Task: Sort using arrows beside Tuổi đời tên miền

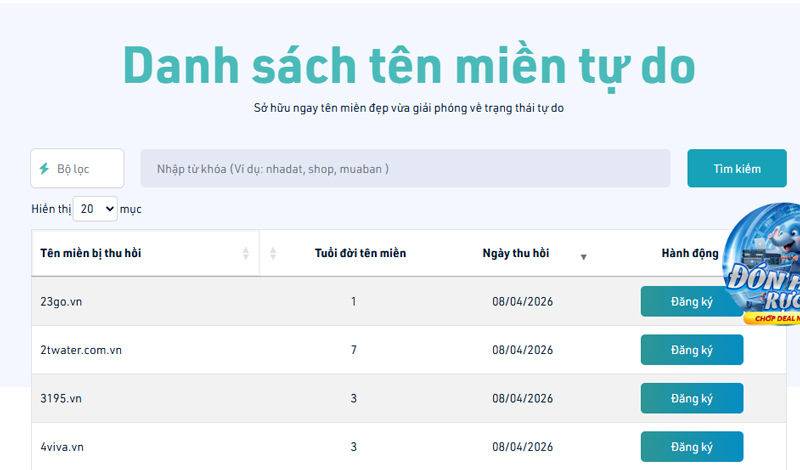Action: (273, 254)
